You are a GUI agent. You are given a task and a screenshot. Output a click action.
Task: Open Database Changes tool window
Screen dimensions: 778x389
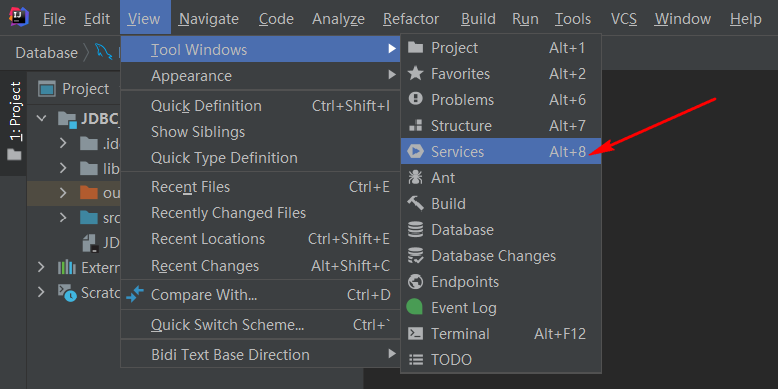[x=501, y=256]
